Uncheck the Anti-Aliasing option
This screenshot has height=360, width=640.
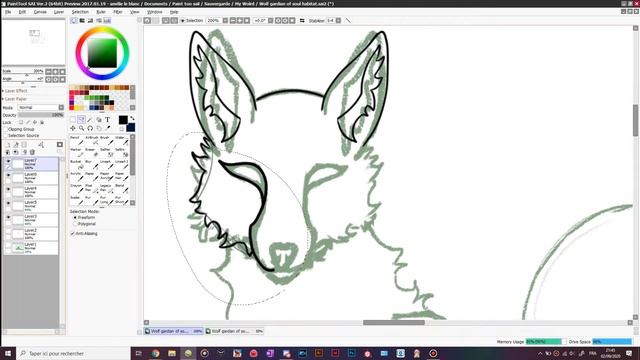coord(73,233)
